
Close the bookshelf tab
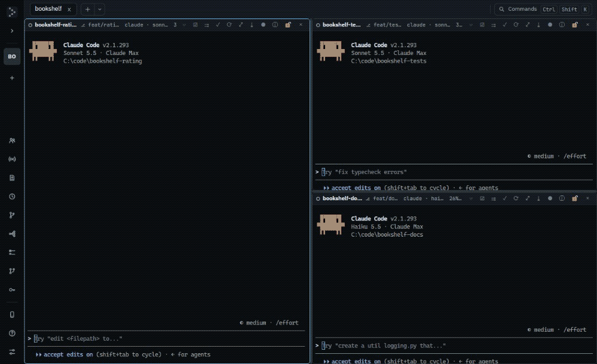pyautogui.click(x=69, y=10)
